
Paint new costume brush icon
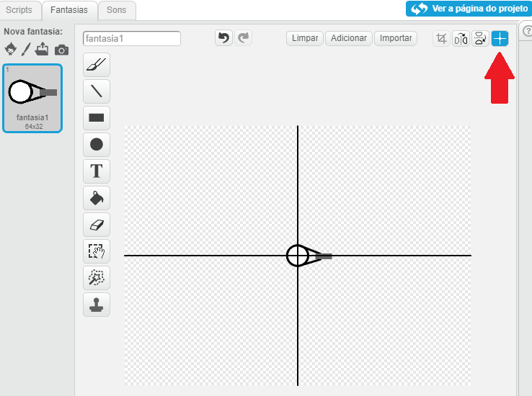[x=26, y=49]
